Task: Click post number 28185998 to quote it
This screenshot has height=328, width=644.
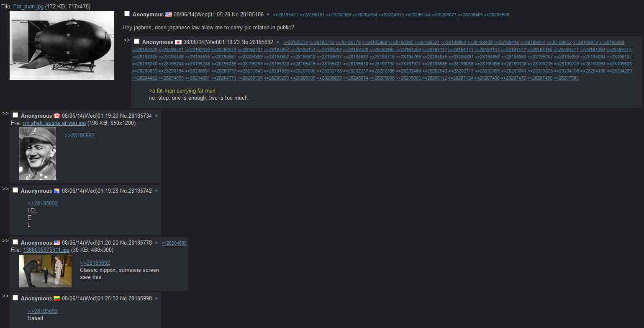Action: 140,299
